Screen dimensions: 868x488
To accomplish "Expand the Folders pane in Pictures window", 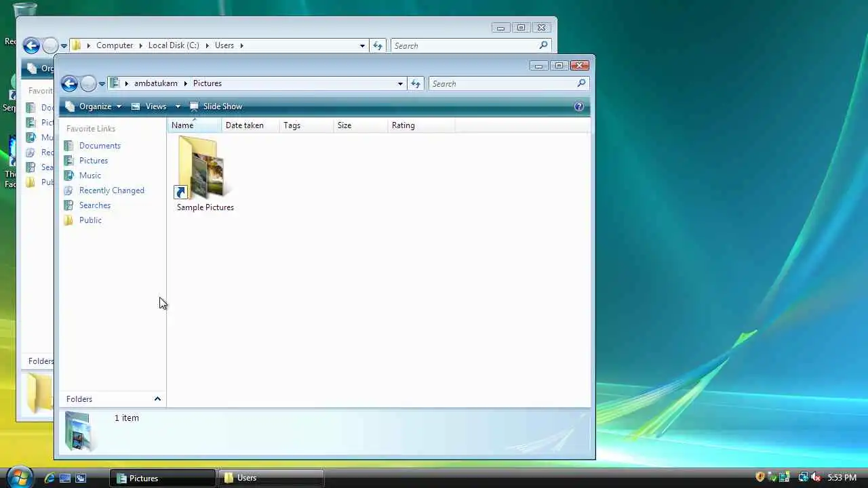I will point(157,399).
